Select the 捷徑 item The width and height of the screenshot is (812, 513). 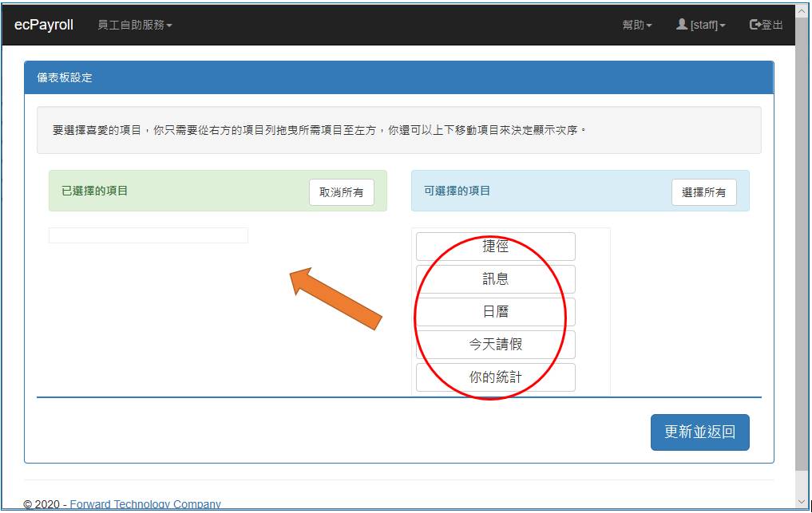(495, 247)
